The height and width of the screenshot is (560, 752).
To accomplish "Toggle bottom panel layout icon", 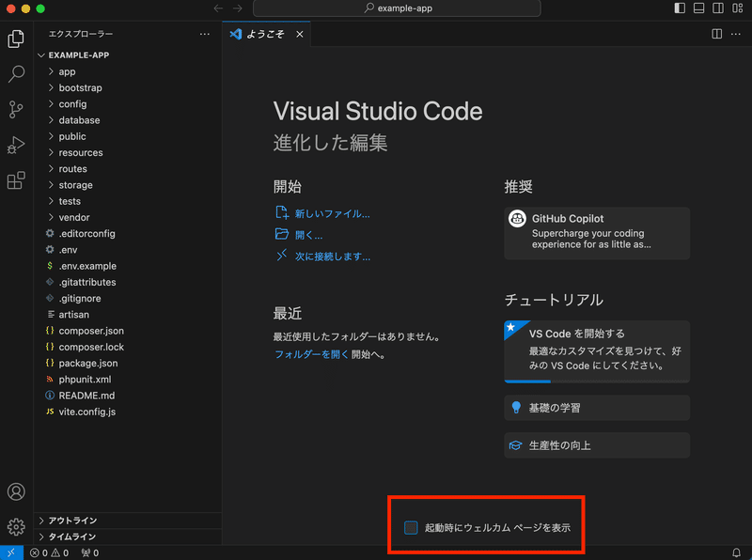I will pos(698,8).
